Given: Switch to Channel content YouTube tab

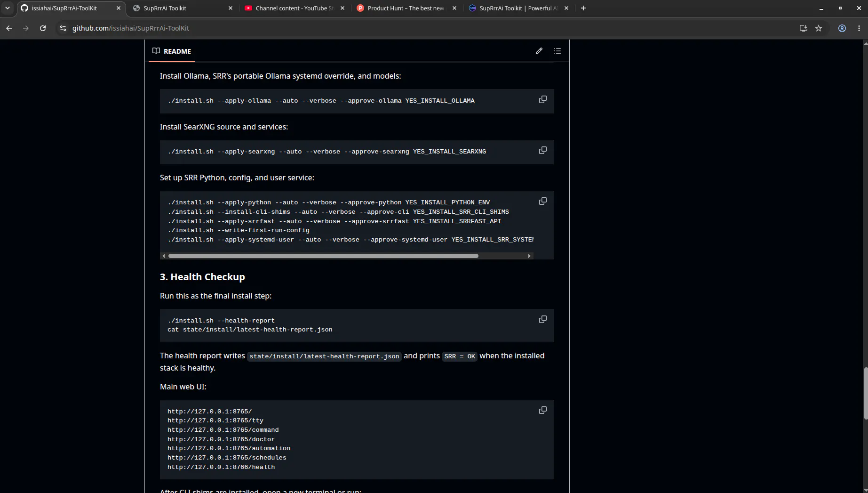Looking at the screenshot, I should 295,8.
